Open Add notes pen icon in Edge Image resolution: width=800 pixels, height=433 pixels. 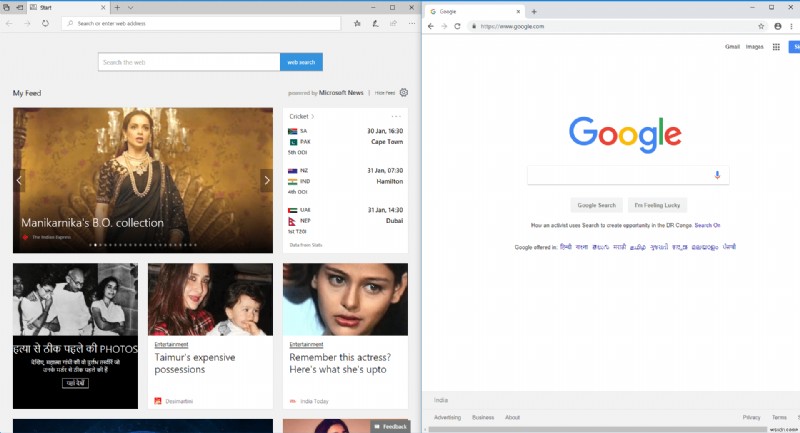point(376,23)
